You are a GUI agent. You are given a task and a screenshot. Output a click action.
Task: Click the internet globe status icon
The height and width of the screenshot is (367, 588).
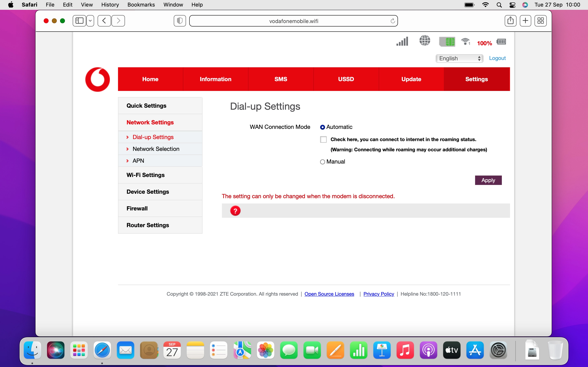pos(425,41)
